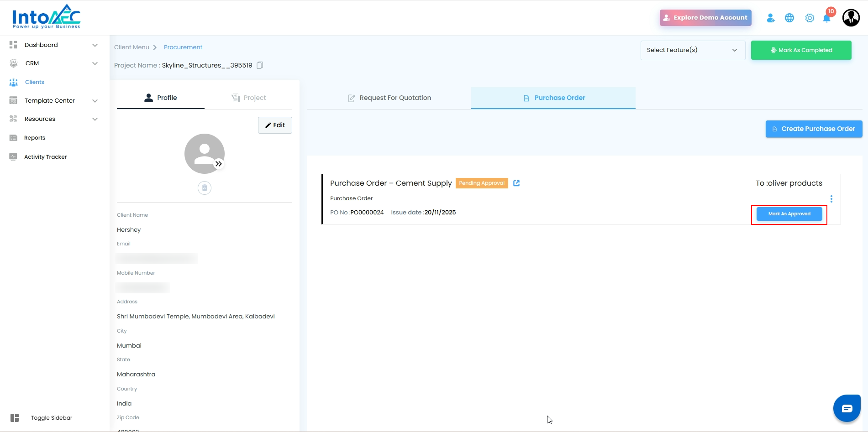Open Clients in the sidebar

[35, 82]
